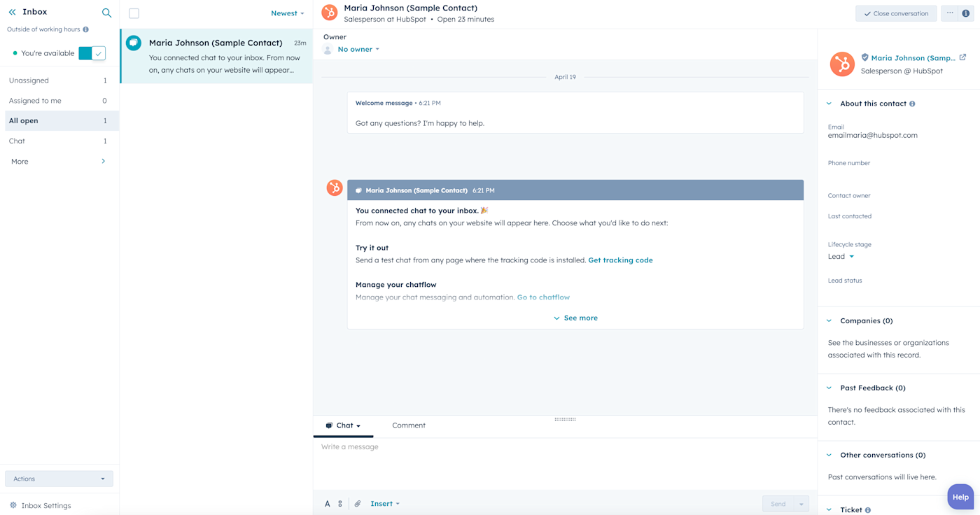Collapse the About this contact section

click(x=829, y=104)
